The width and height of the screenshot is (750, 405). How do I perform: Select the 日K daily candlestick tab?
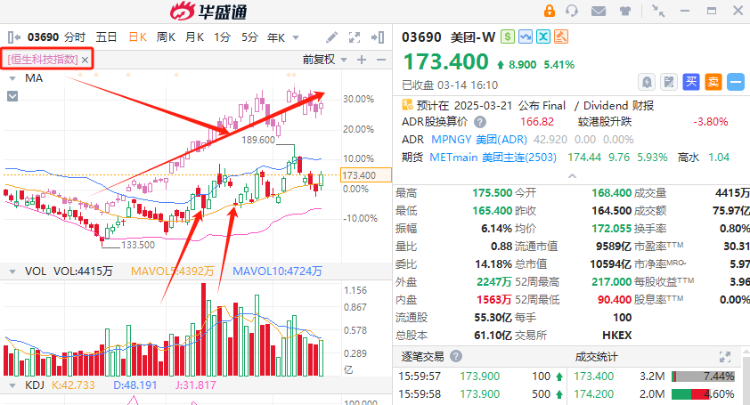(x=138, y=37)
